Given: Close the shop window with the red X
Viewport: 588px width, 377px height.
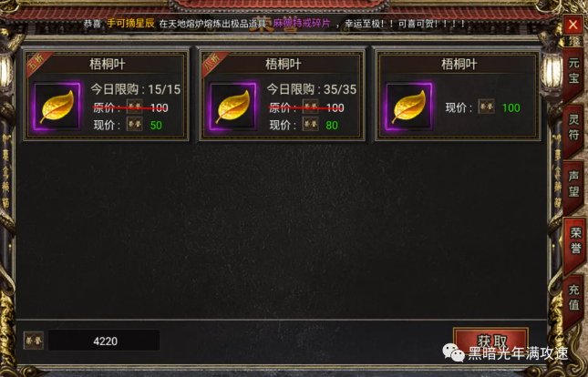Looking at the screenshot, I should pos(573,25).
